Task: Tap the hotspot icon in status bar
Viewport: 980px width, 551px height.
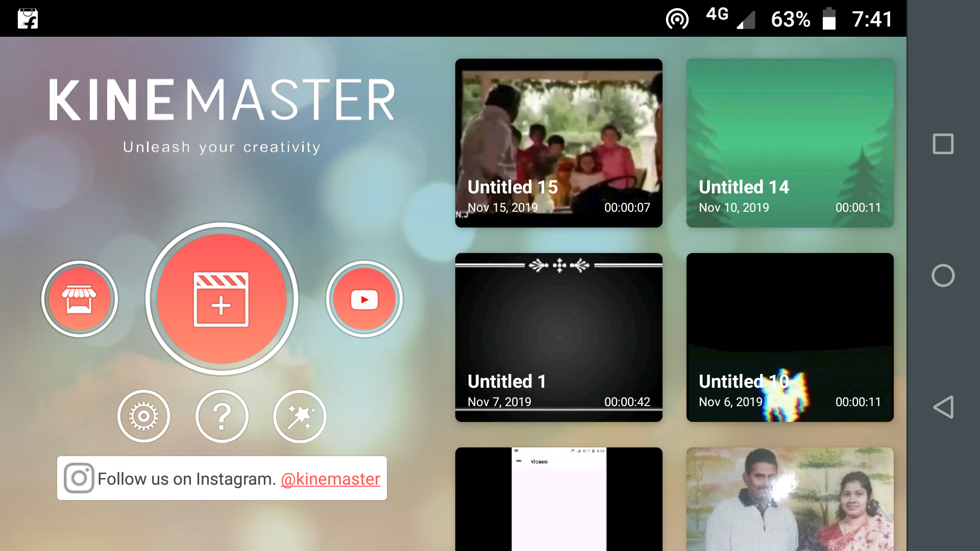Action: coord(677,19)
